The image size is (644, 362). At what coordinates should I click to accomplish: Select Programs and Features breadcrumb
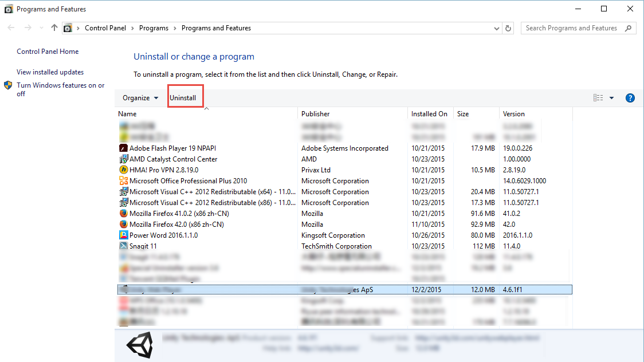point(216,28)
